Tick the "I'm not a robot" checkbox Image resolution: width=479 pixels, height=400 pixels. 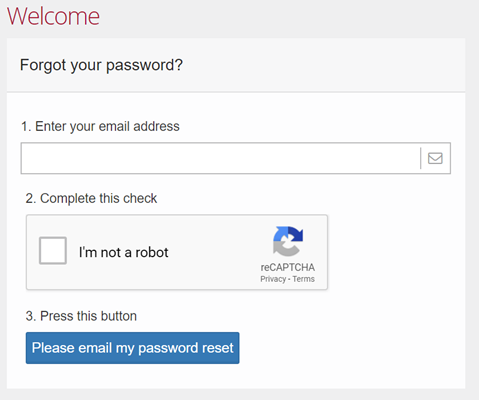pos(53,251)
